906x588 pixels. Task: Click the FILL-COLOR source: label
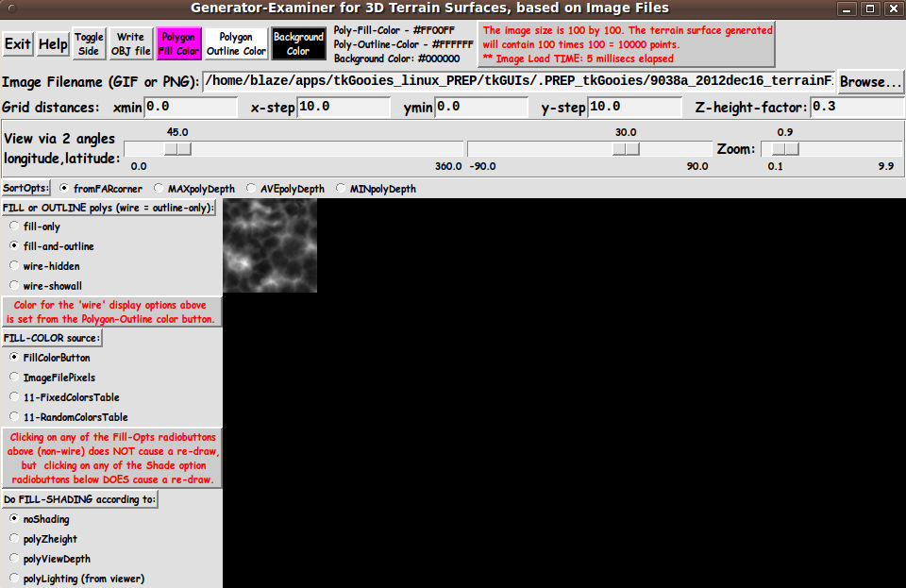coord(51,338)
